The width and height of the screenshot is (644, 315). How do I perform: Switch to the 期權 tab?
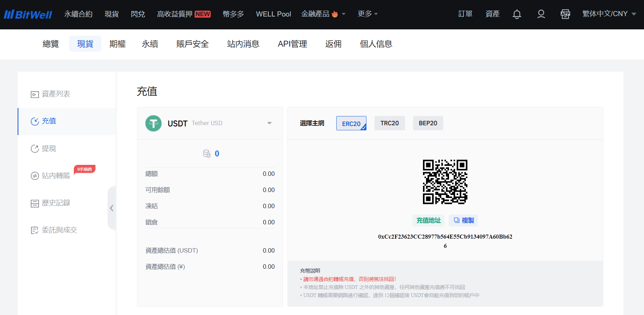click(117, 44)
